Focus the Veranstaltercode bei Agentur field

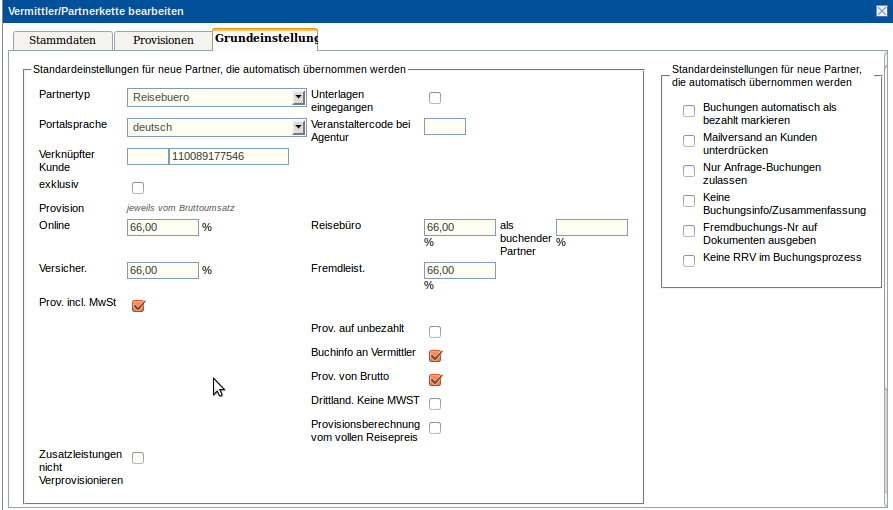point(445,126)
